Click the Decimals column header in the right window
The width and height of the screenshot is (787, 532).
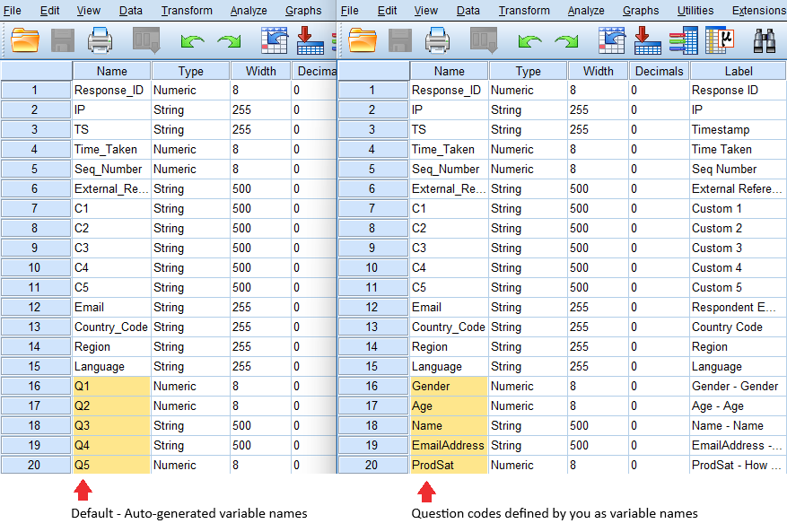pyautogui.click(x=658, y=71)
